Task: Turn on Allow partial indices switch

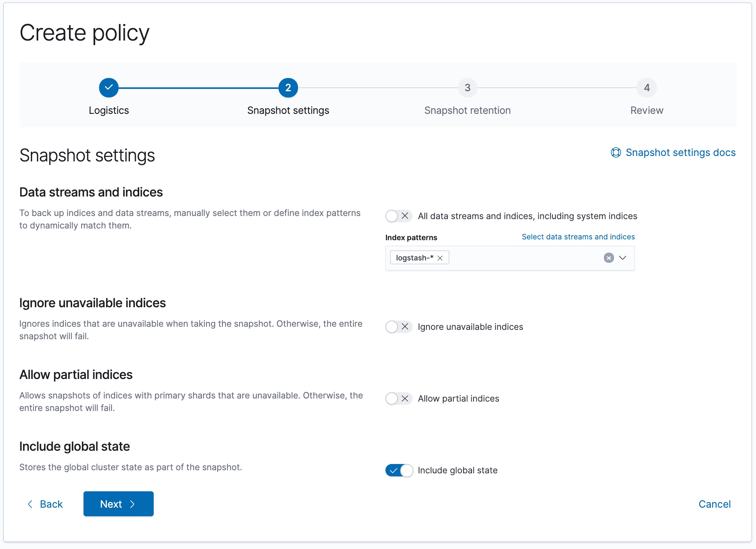Action: click(x=398, y=398)
